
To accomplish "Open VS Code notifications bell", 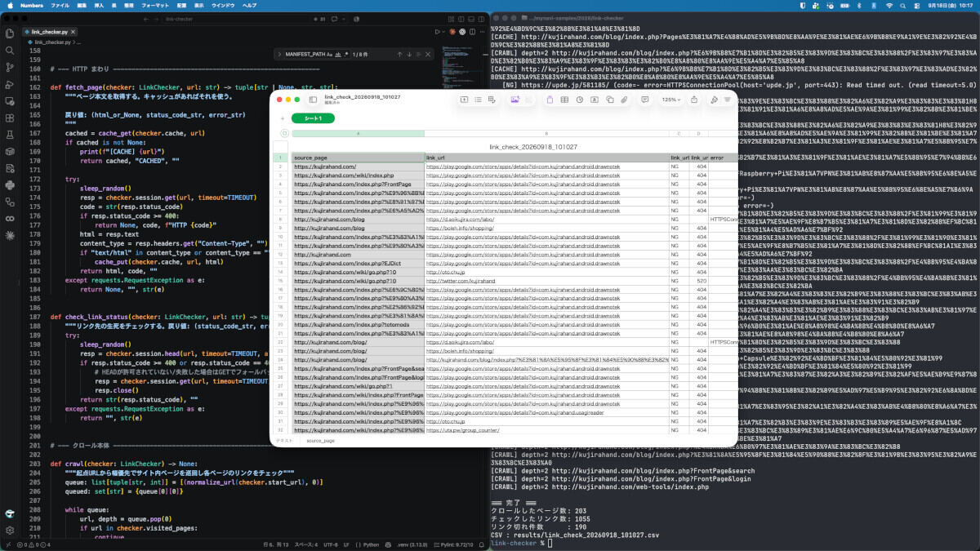I will click(x=482, y=544).
